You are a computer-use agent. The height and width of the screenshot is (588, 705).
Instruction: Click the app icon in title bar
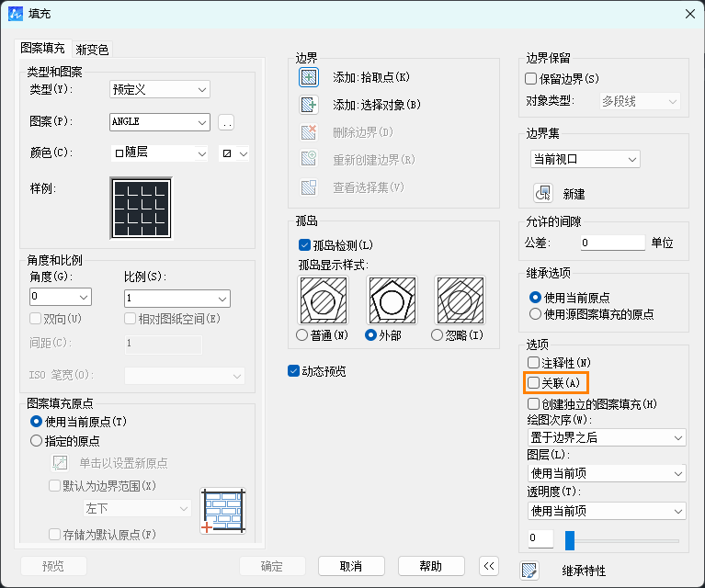pyautogui.click(x=16, y=14)
